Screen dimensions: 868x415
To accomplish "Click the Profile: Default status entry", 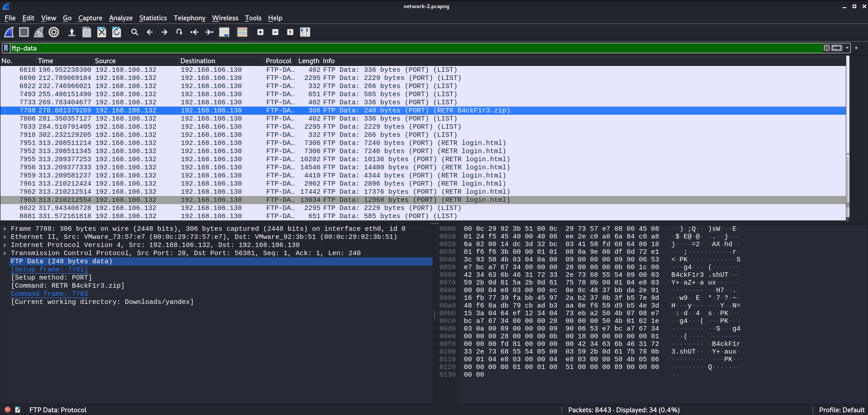I will tap(842, 410).
